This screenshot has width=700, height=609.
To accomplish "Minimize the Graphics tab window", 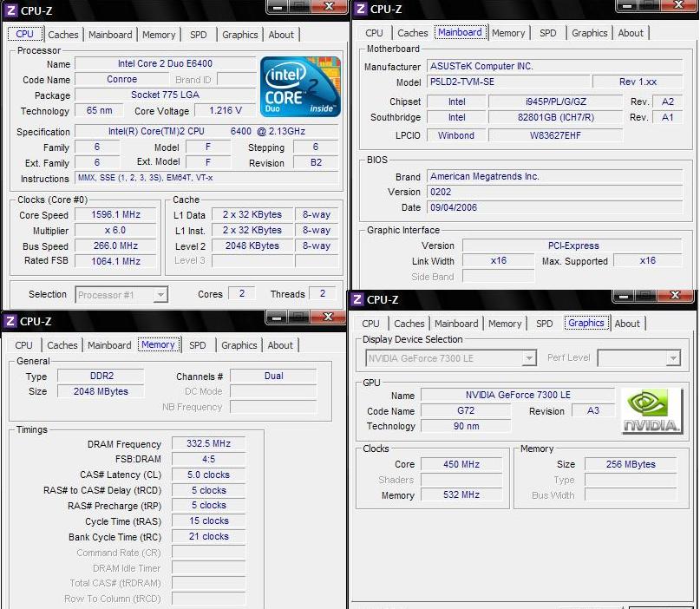I will 624,296.
